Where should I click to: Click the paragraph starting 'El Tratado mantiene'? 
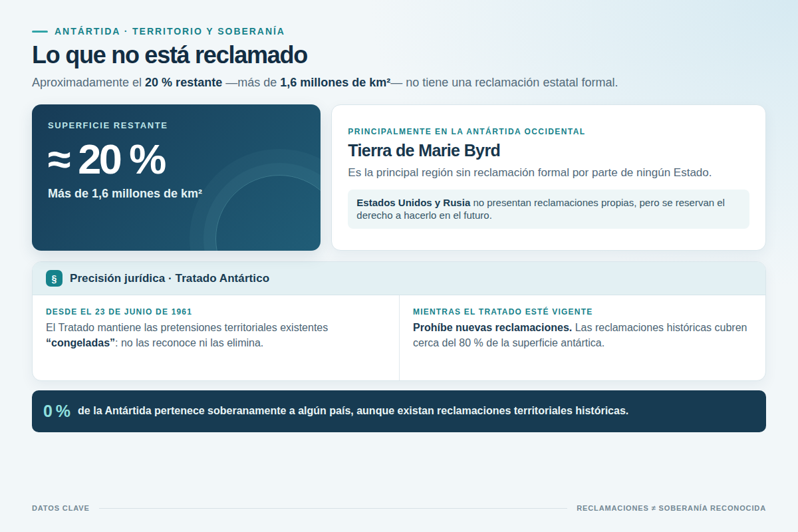pyautogui.click(x=187, y=336)
